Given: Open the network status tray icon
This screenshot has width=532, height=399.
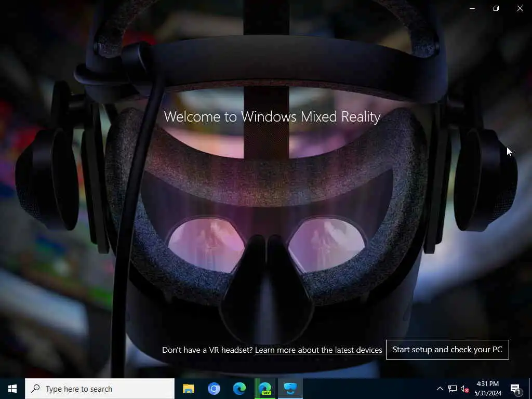Looking at the screenshot, I should click(x=453, y=389).
